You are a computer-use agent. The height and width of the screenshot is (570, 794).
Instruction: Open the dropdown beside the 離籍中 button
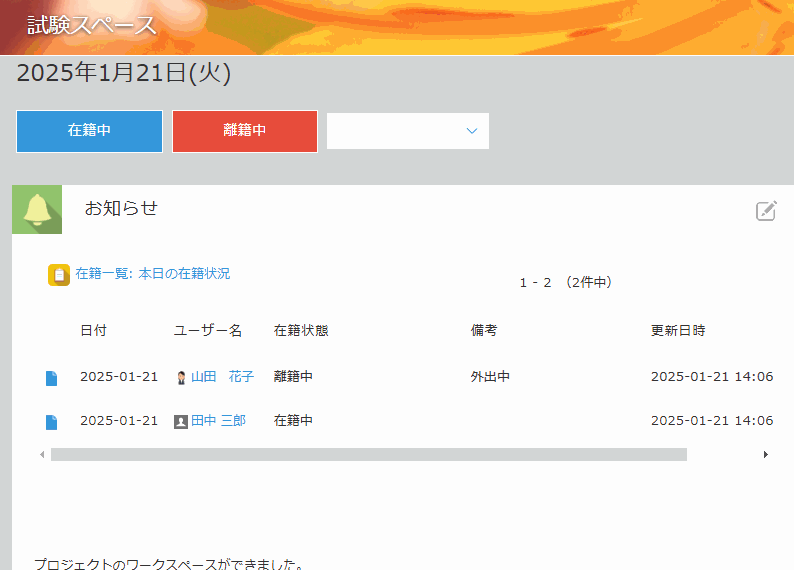[x=408, y=131]
